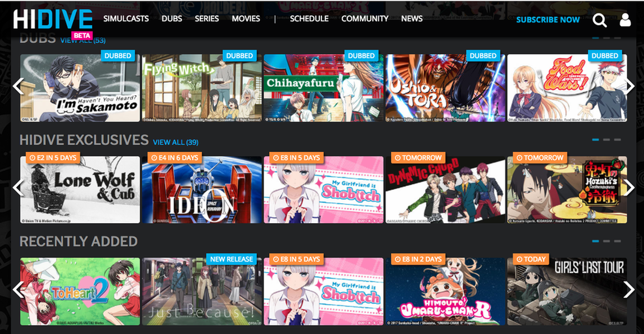Click the Subscribe Now link

point(548,19)
